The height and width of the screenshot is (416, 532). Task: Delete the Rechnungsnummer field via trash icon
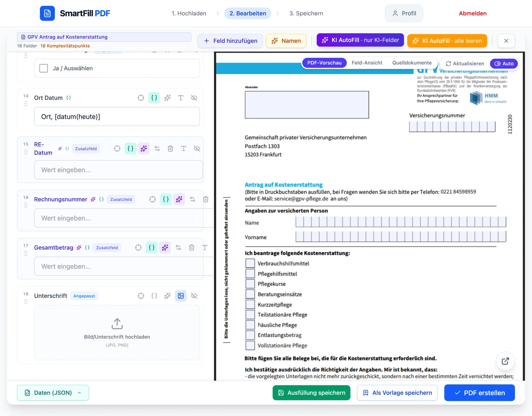pyautogui.click(x=206, y=199)
